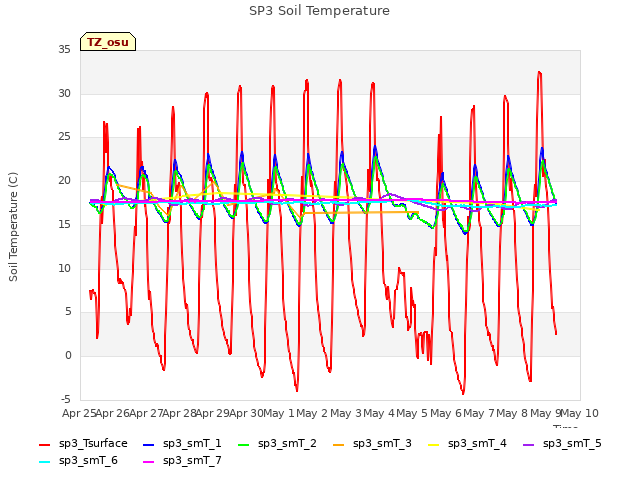Click the purple sp3_smT_5 legend swatch
This screenshot has width=640, height=480.
tap(529, 445)
